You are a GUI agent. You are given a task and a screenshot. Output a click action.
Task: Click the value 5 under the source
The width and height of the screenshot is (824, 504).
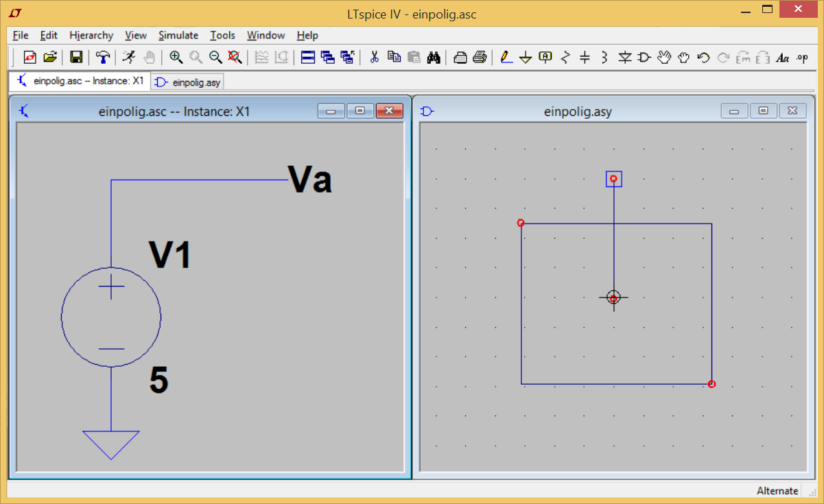[x=158, y=381]
